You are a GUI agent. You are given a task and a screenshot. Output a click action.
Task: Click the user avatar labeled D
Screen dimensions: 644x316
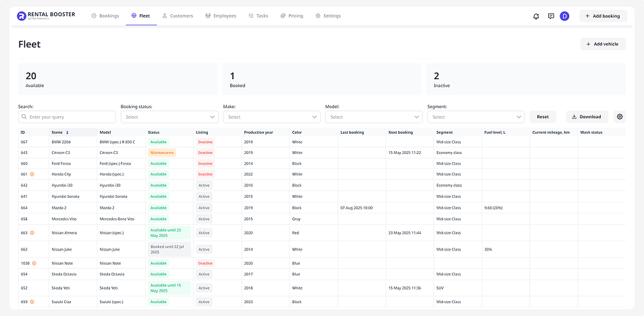[x=565, y=16]
